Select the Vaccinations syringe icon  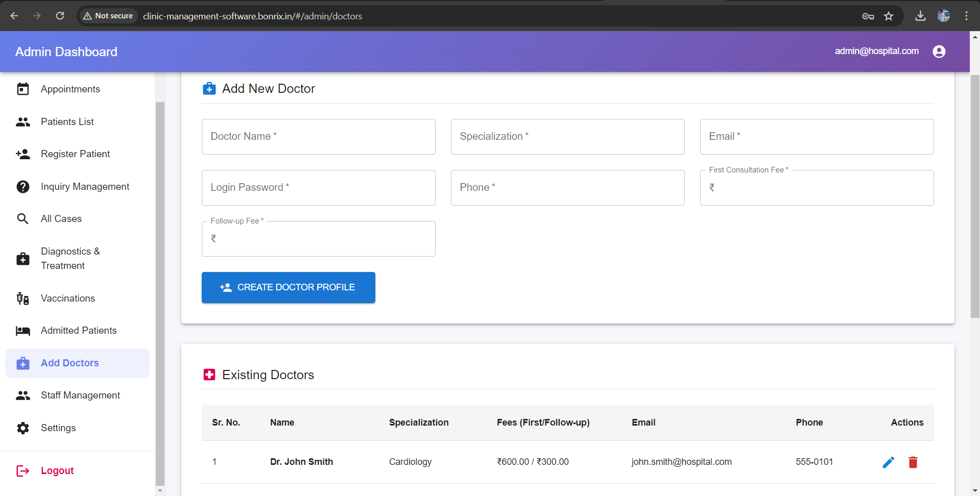23,299
